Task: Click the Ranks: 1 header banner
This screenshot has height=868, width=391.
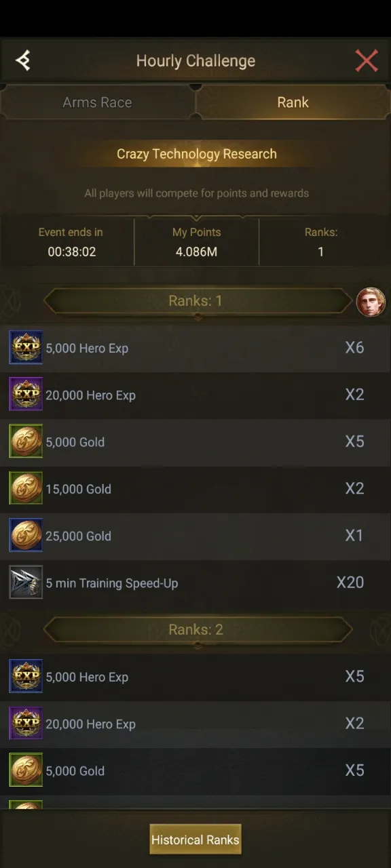Action: pos(197,301)
